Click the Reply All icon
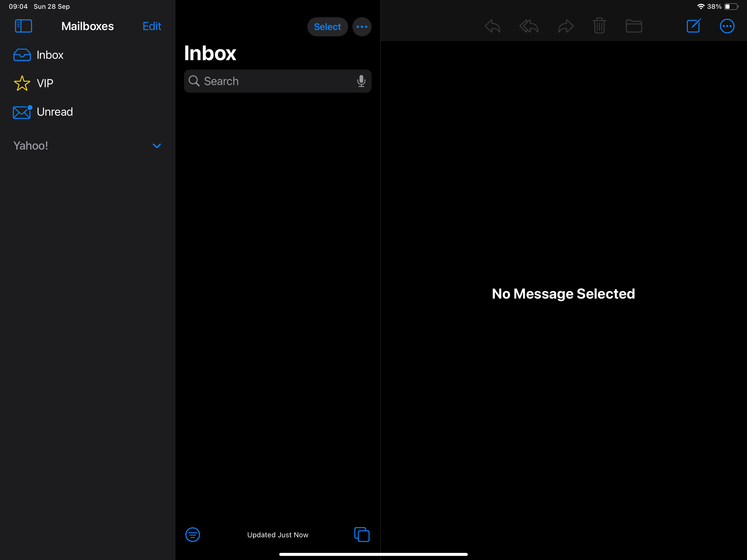The image size is (747, 560). (x=529, y=26)
